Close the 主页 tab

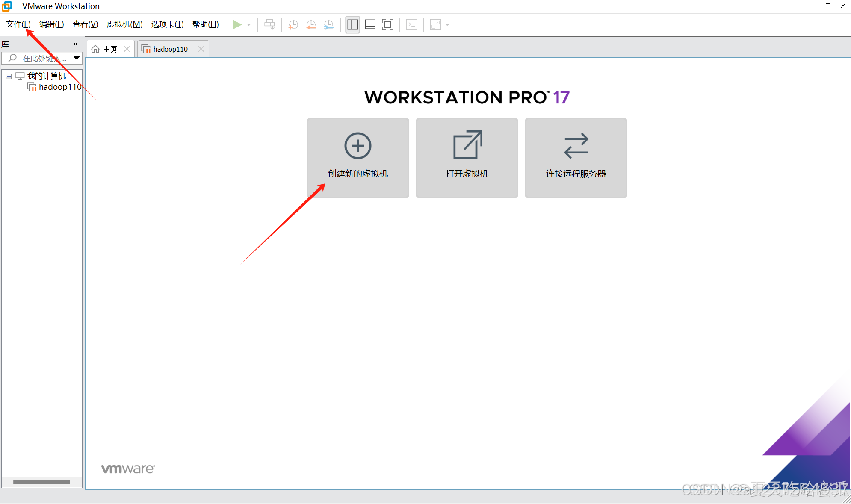coord(127,49)
